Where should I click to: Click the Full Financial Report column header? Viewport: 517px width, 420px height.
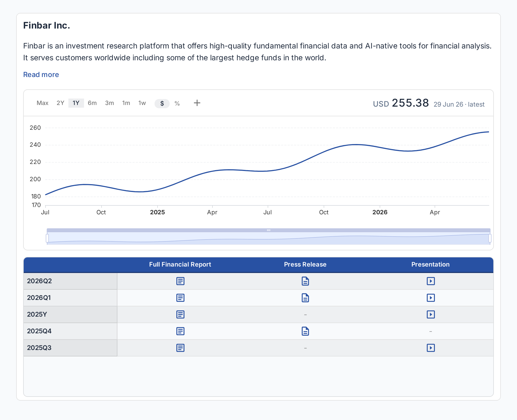pyautogui.click(x=180, y=264)
